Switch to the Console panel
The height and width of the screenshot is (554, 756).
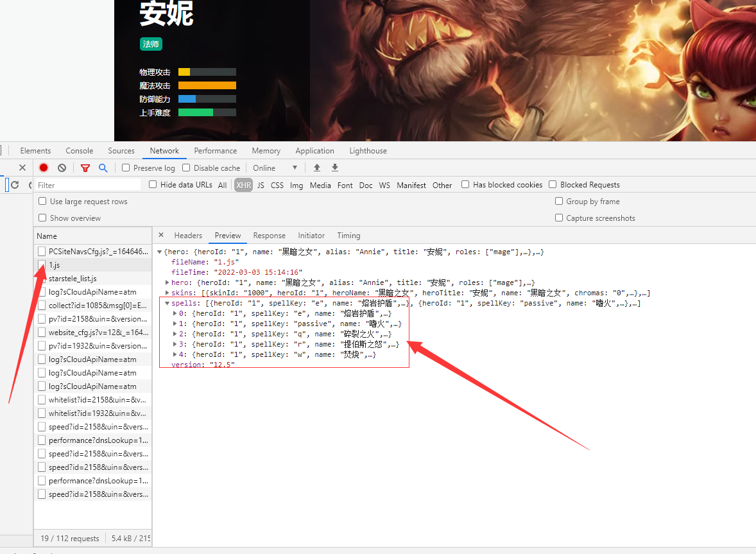(79, 150)
